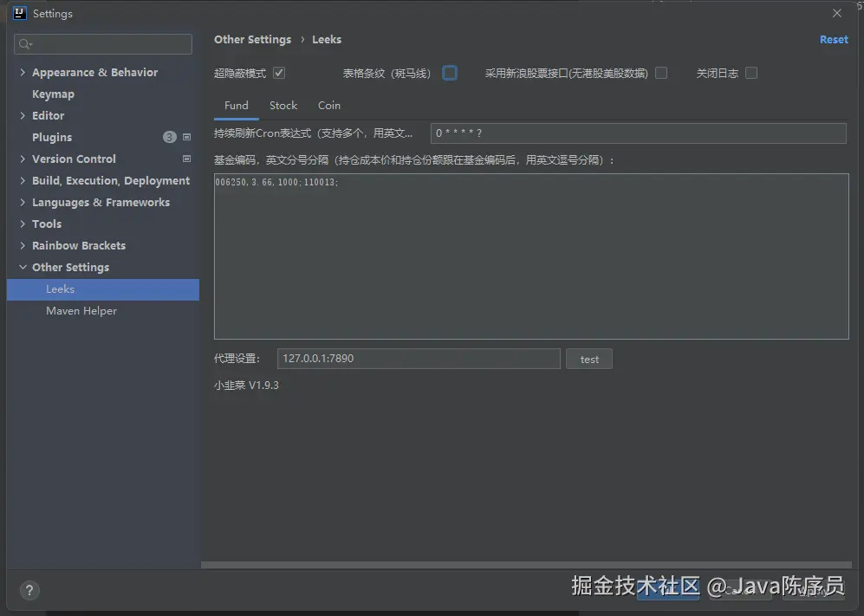Image resolution: width=864 pixels, height=616 pixels.
Task: Click the 小韭菜 V1.9.3 version text
Action: [246, 386]
